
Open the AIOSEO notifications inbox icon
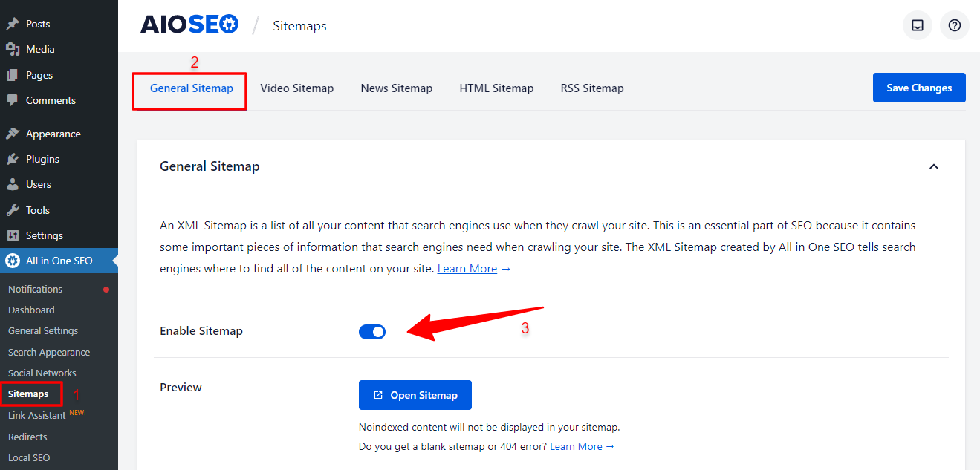(x=918, y=25)
